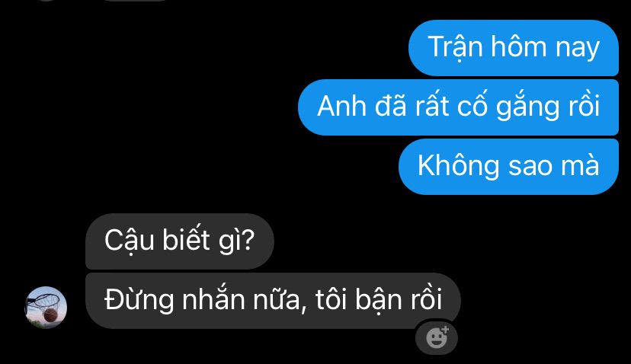631x364 pixels.
Task: Click the word 'Không' in the third bubble
Action: click(x=458, y=165)
